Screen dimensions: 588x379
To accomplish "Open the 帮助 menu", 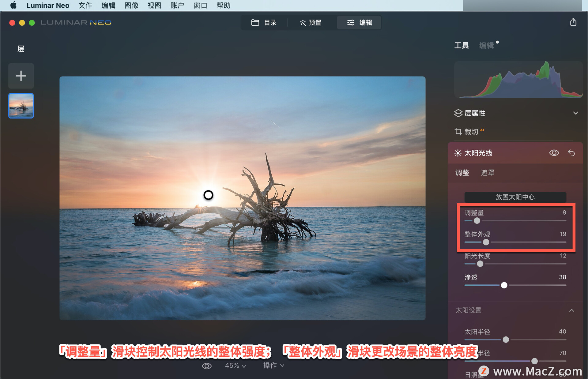I will click(x=223, y=5).
